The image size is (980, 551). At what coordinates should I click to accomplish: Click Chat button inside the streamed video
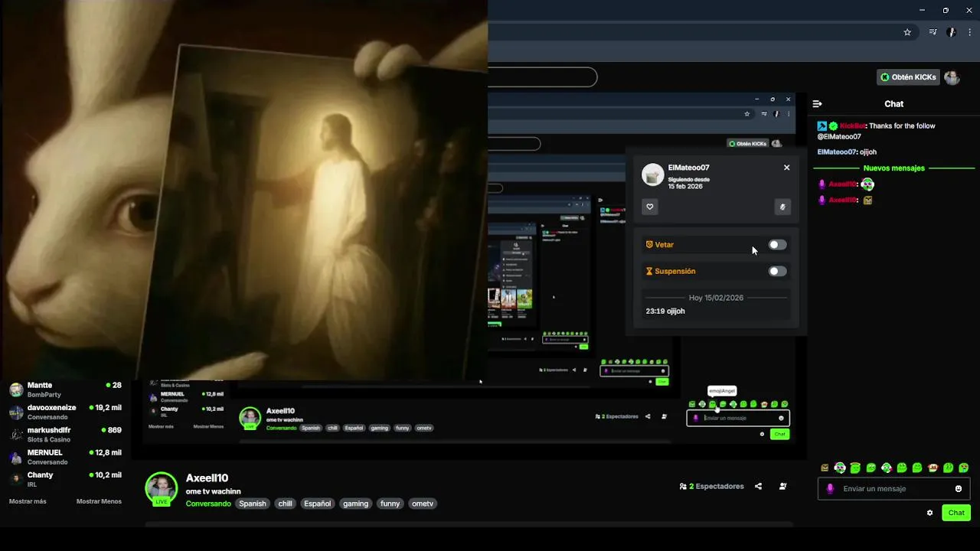coord(779,434)
